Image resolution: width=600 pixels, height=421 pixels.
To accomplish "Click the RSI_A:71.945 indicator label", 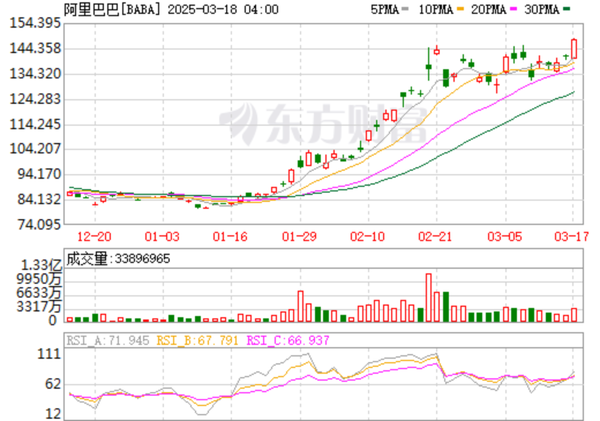I will [x=108, y=341].
